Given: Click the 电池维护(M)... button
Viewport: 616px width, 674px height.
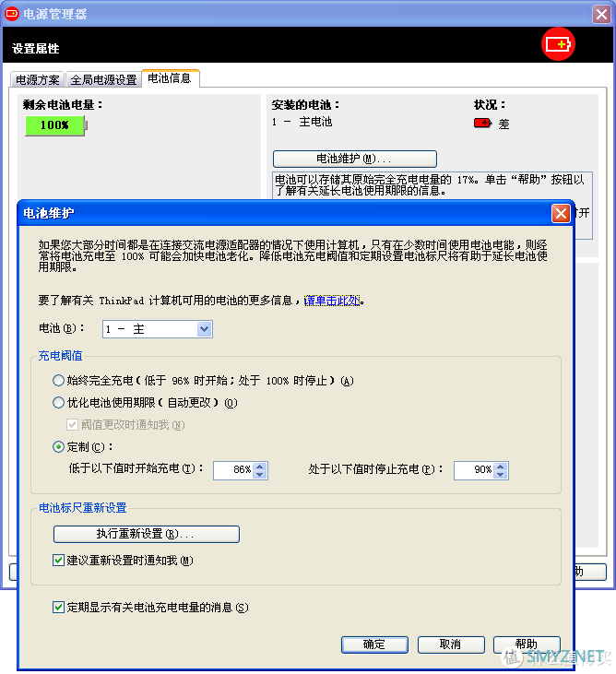Looking at the screenshot, I should click(355, 159).
